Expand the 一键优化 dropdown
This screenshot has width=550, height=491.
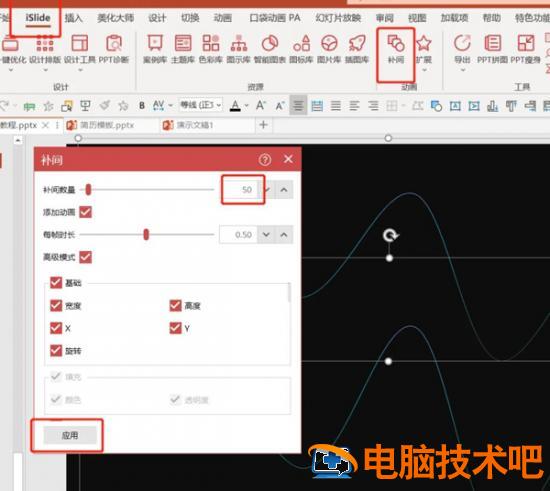coord(11,70)
